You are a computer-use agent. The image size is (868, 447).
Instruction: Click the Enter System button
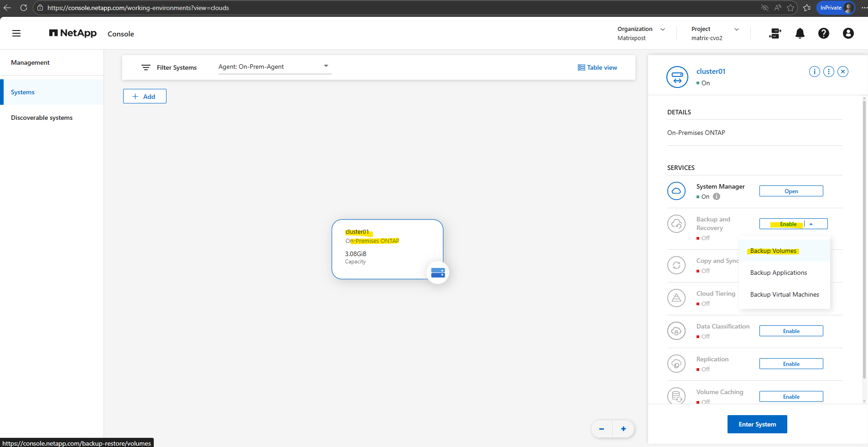click(757, 424)
